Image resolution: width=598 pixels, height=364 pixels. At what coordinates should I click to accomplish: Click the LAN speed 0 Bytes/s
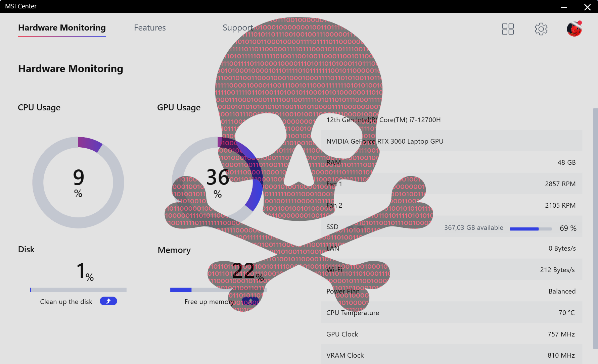[x=562, y=249]
